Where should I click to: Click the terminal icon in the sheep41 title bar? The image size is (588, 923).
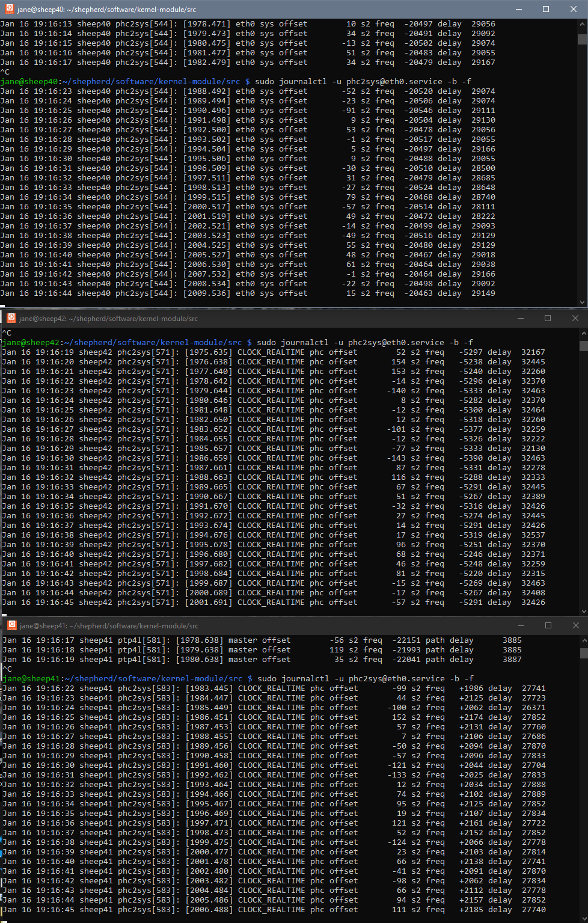[11, 625]
